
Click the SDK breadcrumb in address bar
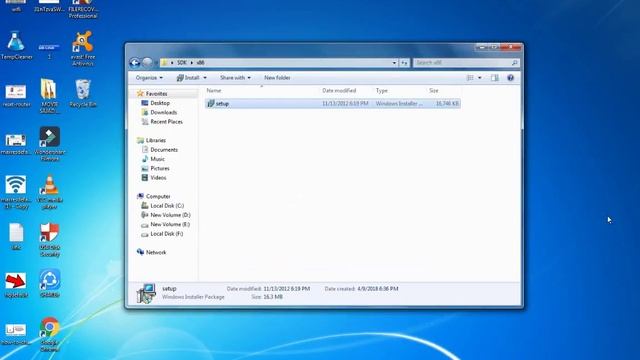click(182, 62)
